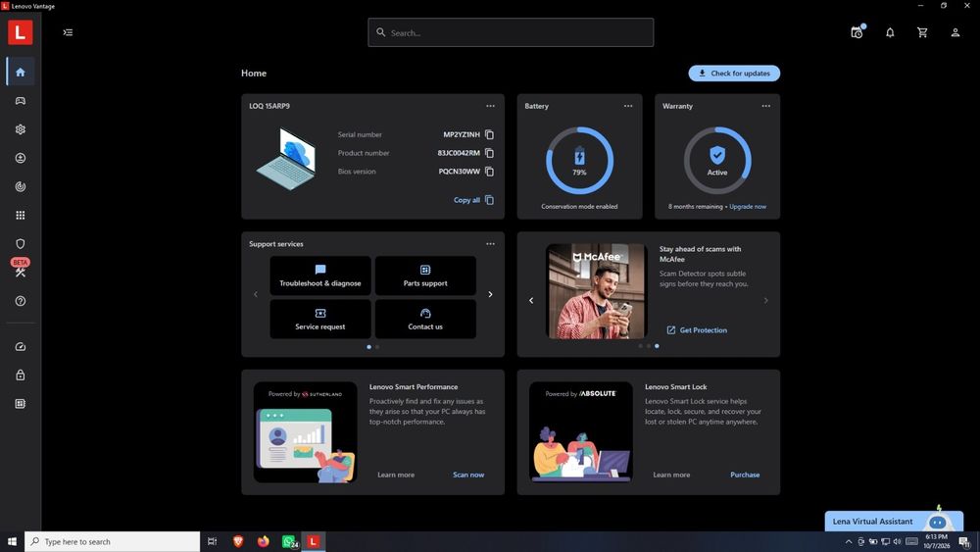980x552 pixels.
Task: Open the Security shield sidebar icon
Action: pos(20,244)
